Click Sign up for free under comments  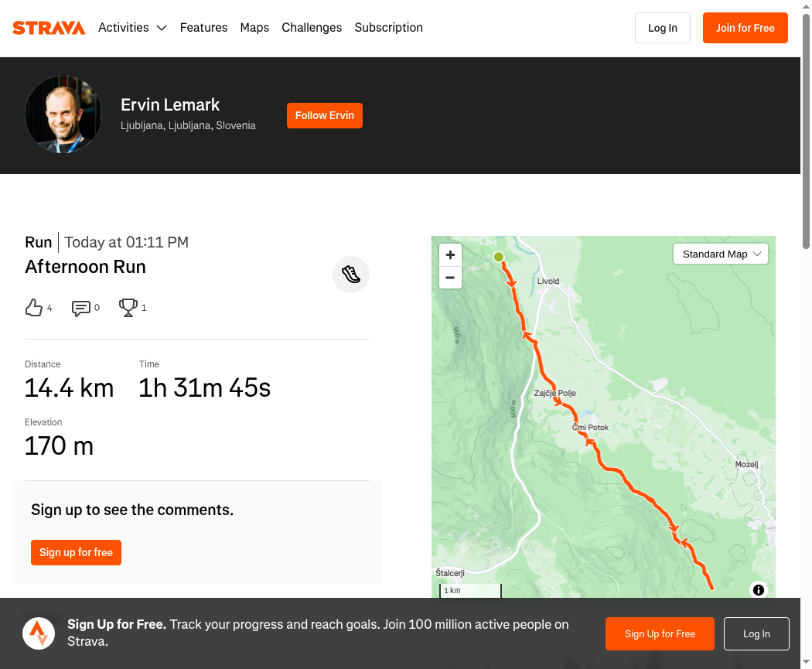coord(76,552)
